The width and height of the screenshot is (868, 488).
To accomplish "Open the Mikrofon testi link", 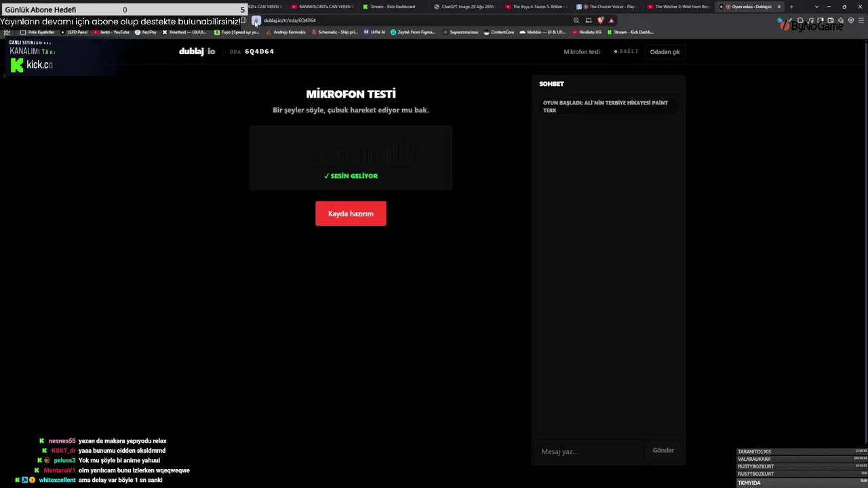I will click(x=582, y=52).
